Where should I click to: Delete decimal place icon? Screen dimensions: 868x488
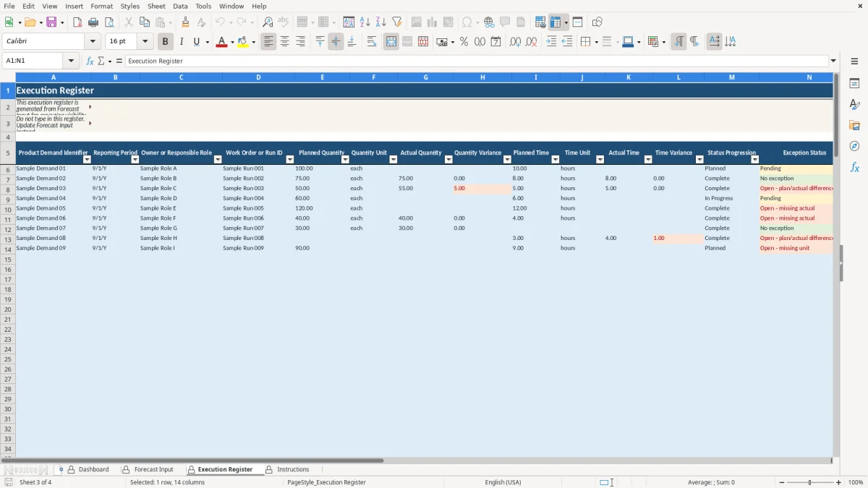(x=531, y=42)
